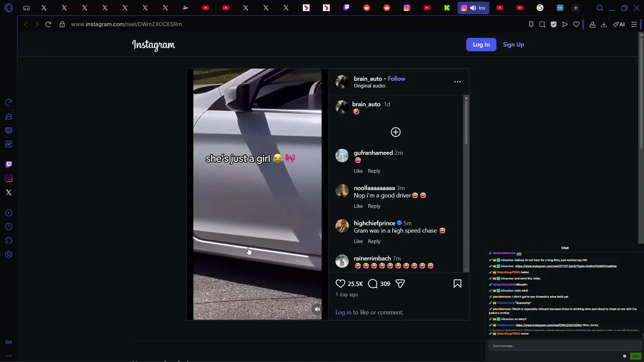Reply to gufranhameed's comment
This screenshot has width=644, height=362.
[374, 171]
